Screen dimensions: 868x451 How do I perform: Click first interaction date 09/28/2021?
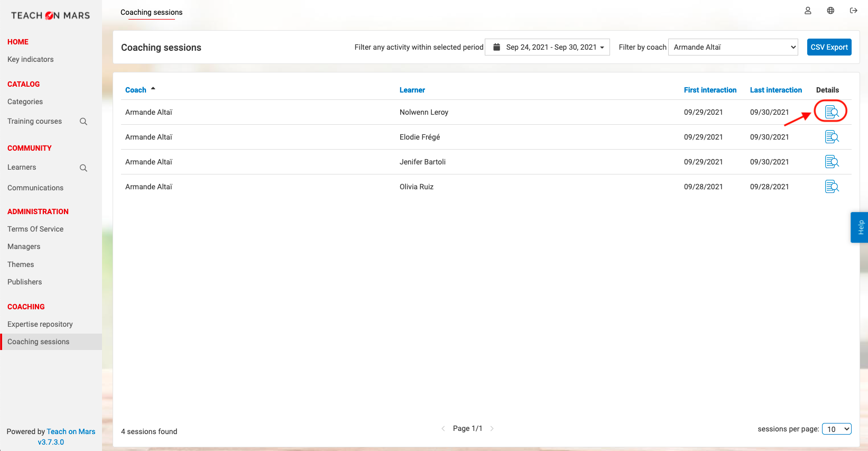point(704,187)
